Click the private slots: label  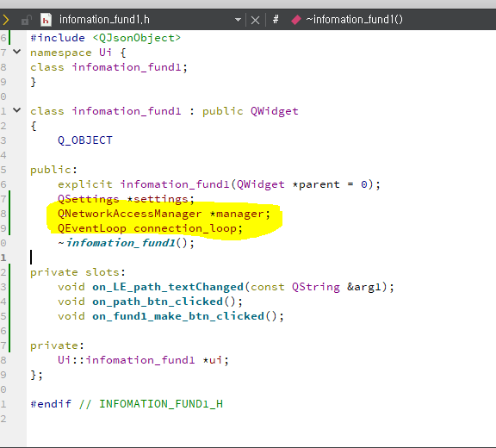coord(77,272)
